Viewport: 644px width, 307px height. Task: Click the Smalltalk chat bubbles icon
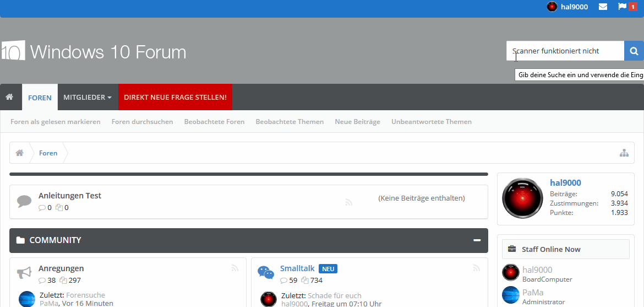pyautogui.click(x=266, y=272)
